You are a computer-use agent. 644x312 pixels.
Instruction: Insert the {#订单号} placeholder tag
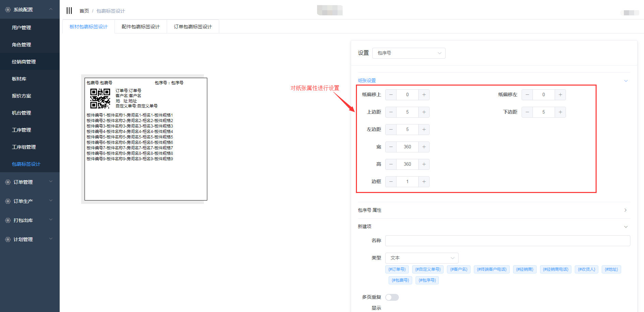point(397,269)
